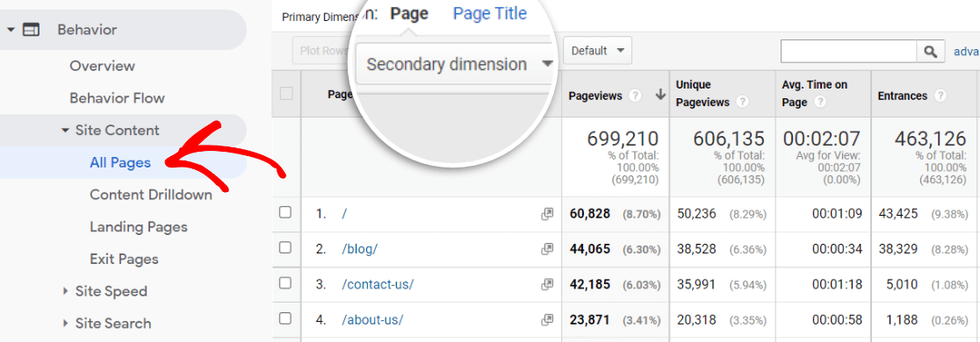This screenshot has height=342, width=980.
Task: Click the 00:02:07 average time total
Action: tap(822, 139)
